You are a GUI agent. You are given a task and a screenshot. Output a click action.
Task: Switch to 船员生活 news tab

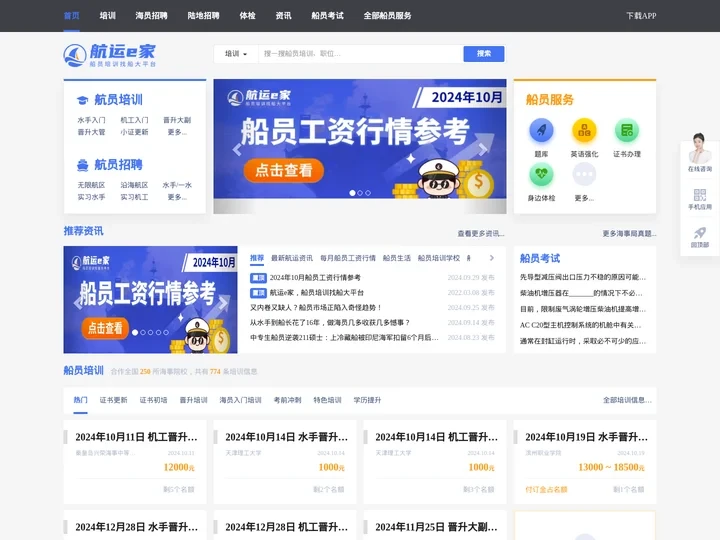(397, 258)
